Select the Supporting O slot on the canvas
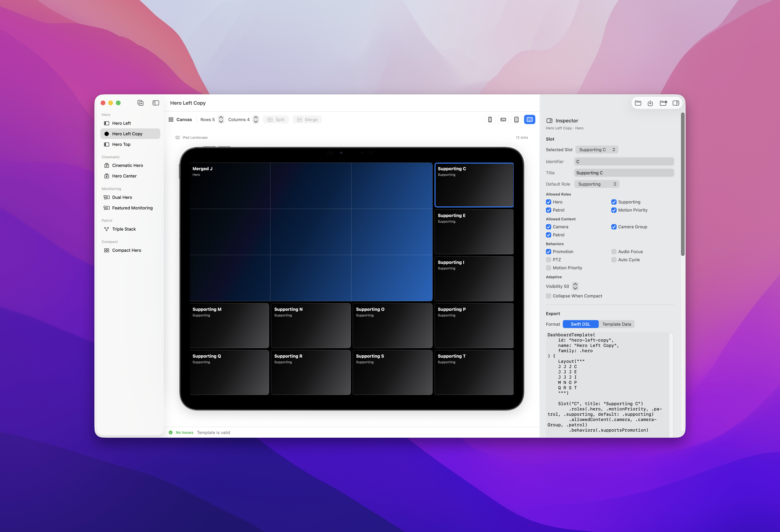 [x=392, y=326]
